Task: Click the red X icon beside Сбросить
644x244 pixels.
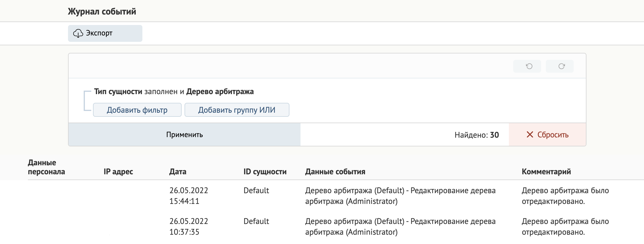Action: pyautogui.click(x=530, y=134)
